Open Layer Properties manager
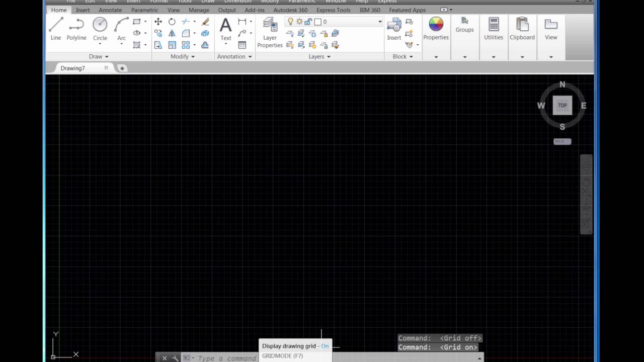This screenshot has width=644, height=362. click(x=270, y=33)
